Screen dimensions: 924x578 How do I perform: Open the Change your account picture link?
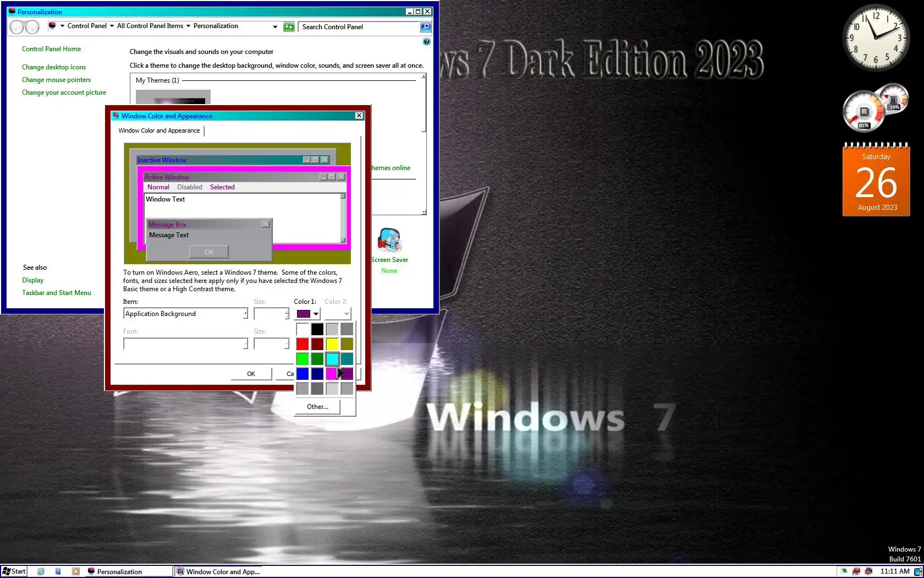coord(64,92)
